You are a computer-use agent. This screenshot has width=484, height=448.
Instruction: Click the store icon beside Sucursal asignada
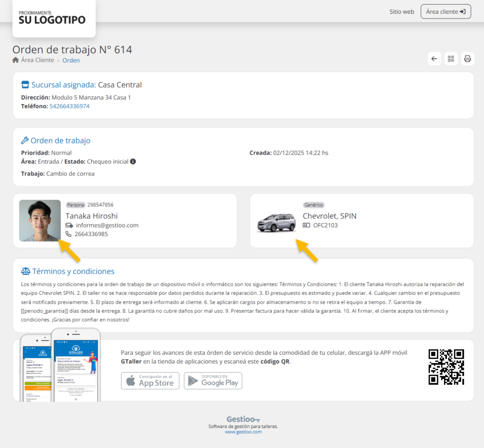(26, 85)
